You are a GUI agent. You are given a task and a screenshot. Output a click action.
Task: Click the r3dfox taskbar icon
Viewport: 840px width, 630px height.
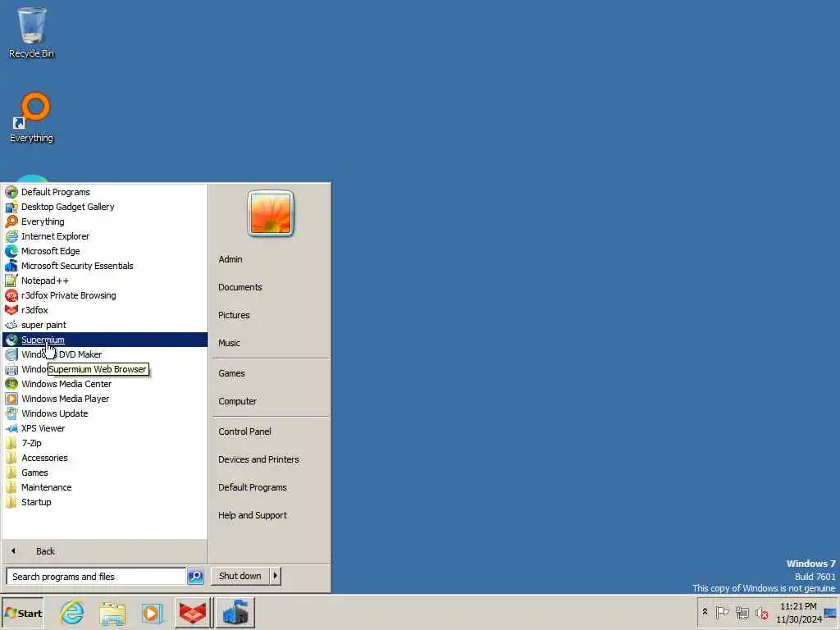193,613
